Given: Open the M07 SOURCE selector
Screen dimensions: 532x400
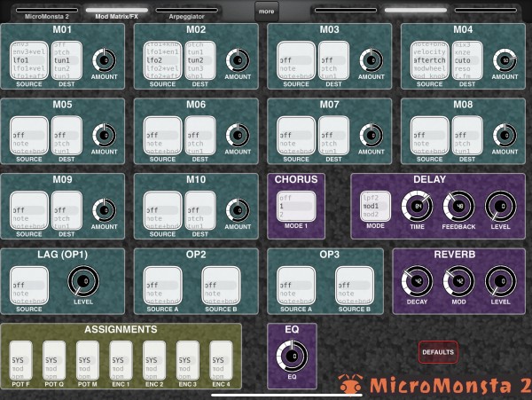Looking at the screenshot, I should (296, 136).
